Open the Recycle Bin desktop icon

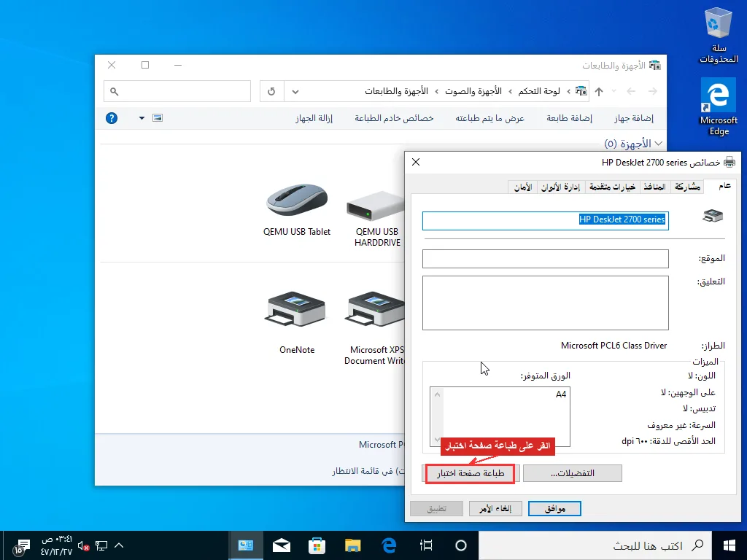click(719, 36)
